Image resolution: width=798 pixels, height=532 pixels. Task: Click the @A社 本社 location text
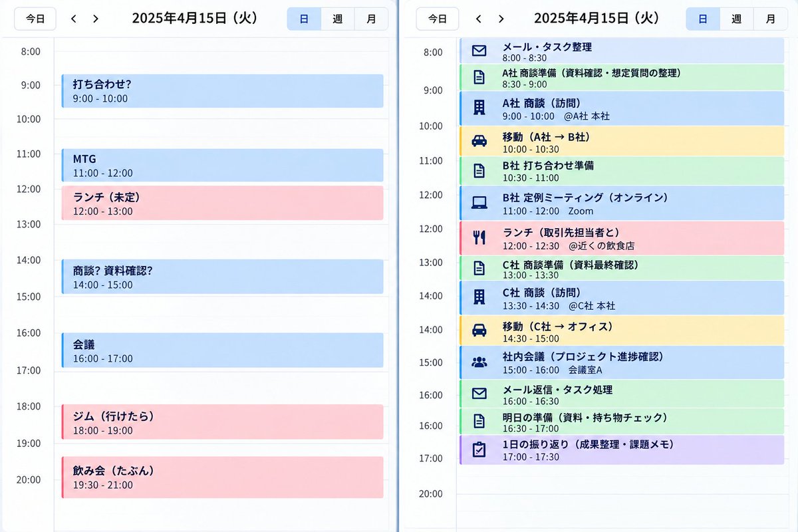click(587, 116)
